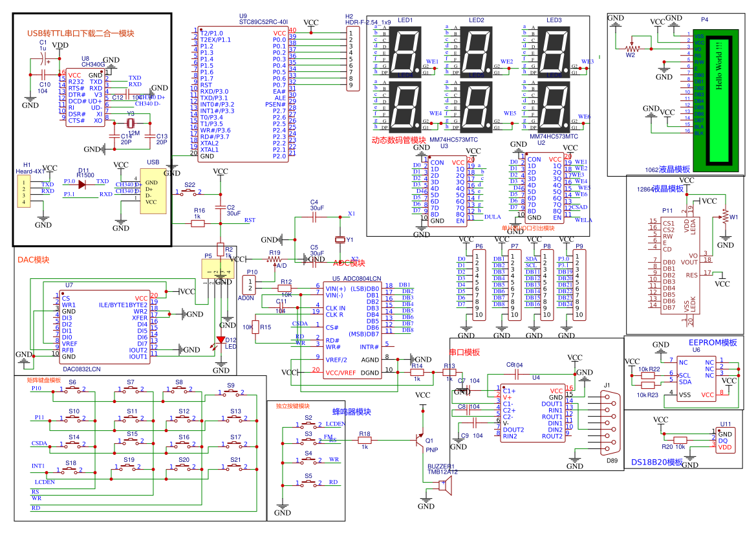
Task: Click the 'DULA' net label
Action: coord(492,217)
